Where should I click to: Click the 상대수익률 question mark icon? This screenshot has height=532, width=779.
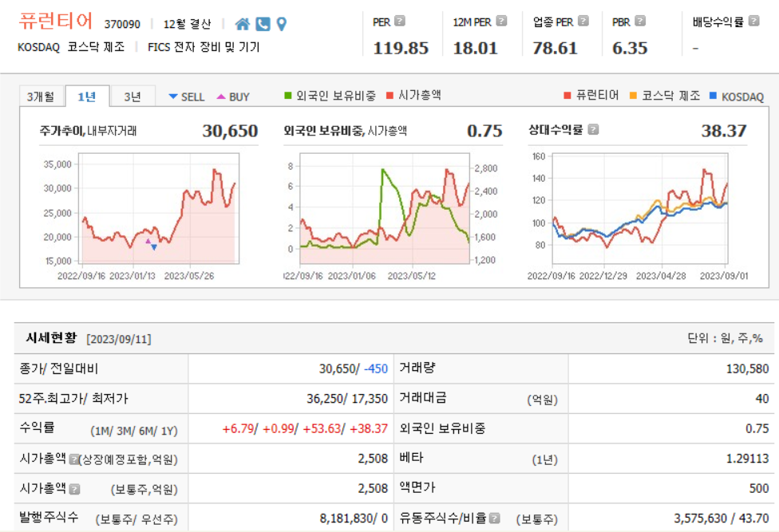pyautogui.click(x=593, y=130)
